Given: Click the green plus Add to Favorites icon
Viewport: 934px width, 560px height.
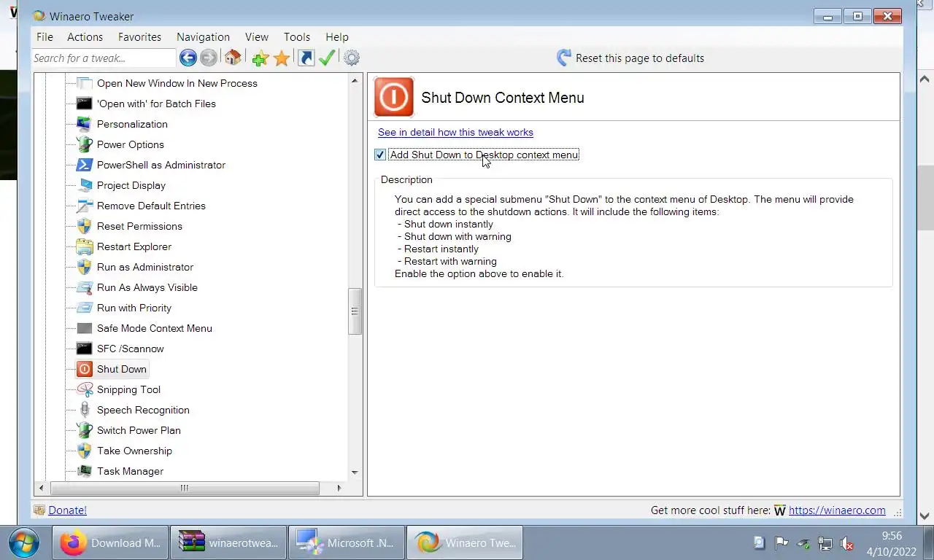Looking at the screenshot, I should [260, 58].
